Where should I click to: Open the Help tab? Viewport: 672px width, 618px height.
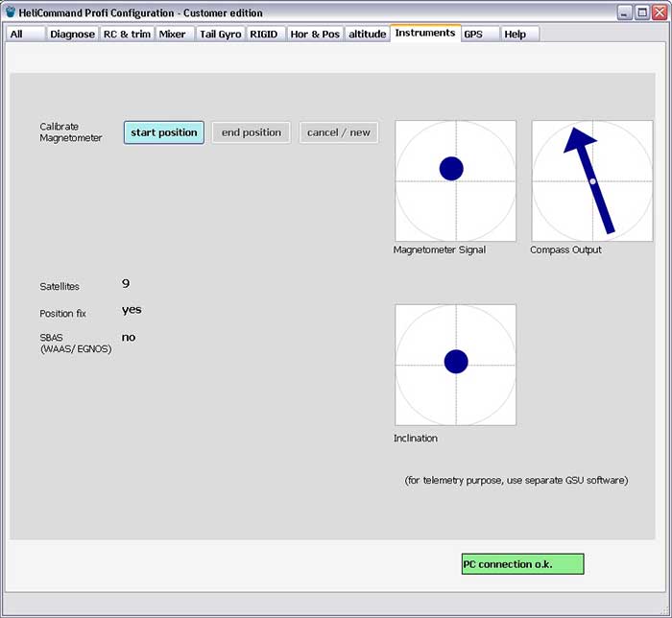[x=520, y=34]
